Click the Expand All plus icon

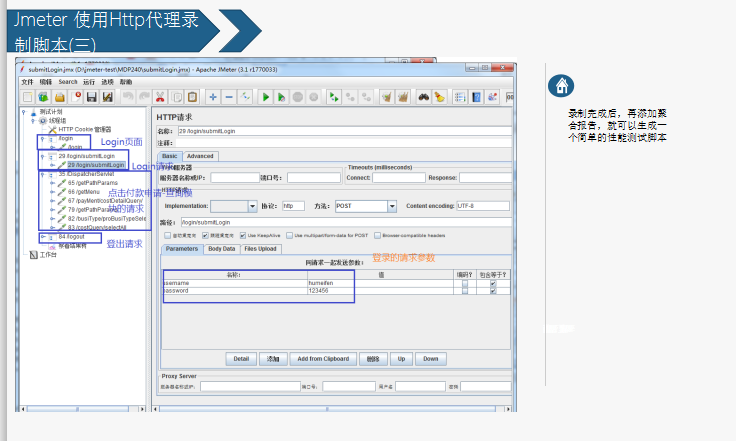pos(213,97)
